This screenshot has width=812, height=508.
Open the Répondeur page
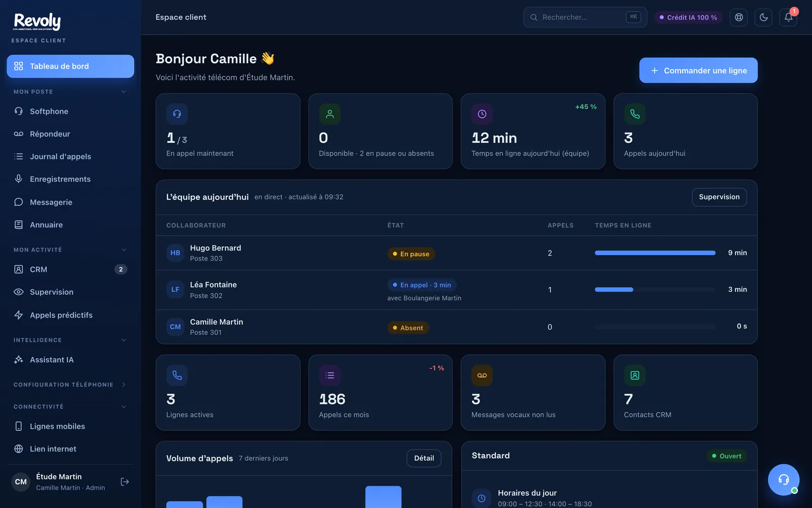pos(71,134)
